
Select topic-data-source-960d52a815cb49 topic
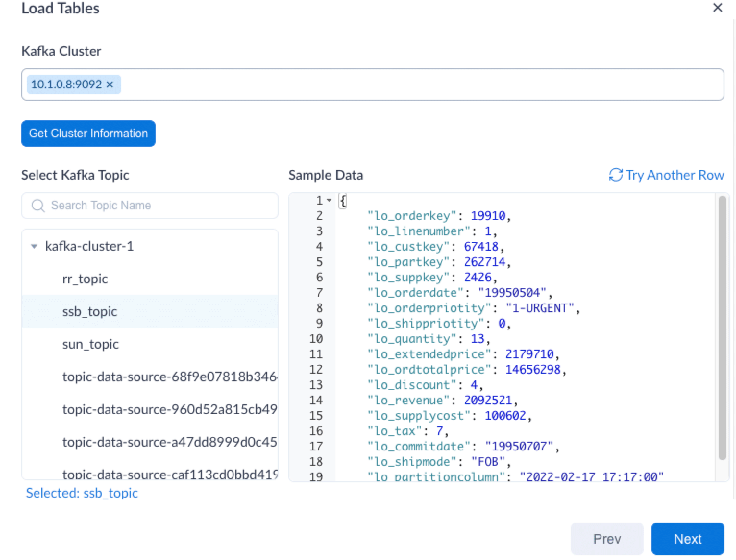point(169,410)
